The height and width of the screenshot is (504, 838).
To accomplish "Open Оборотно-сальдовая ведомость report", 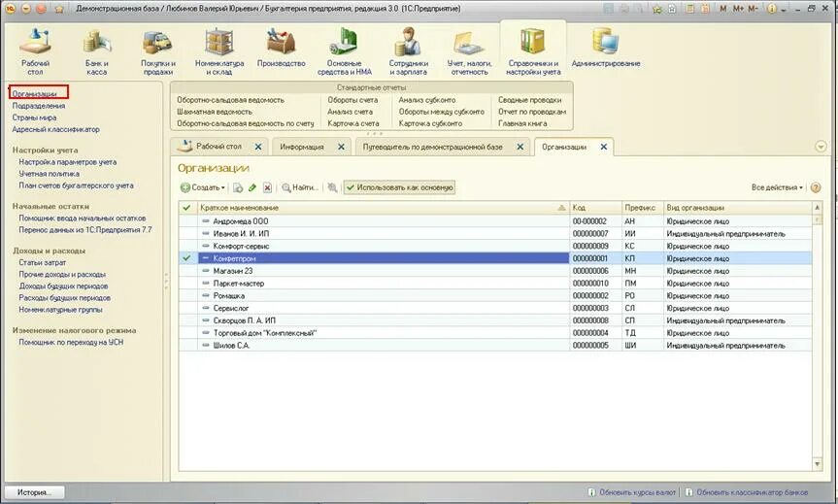I will pos(230,100).
